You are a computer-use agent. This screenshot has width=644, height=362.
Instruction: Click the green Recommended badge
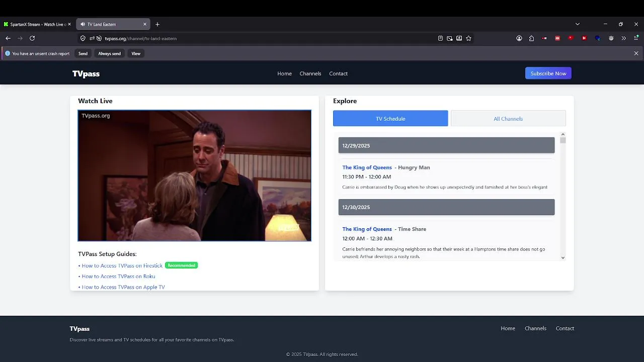pyautogui.click(x=182, y=265)
